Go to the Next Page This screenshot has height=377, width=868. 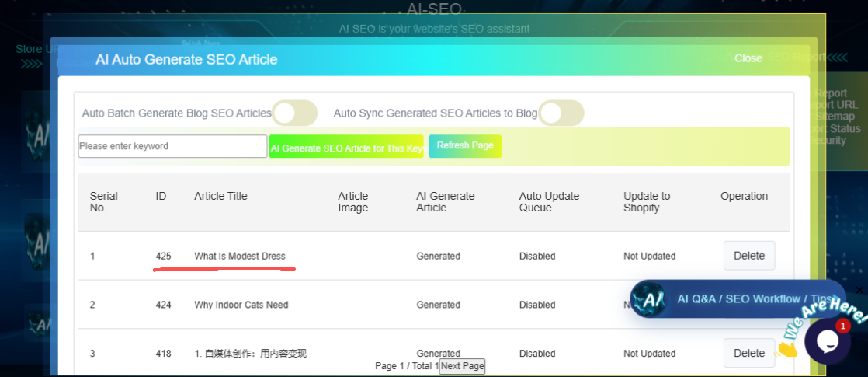462,366
